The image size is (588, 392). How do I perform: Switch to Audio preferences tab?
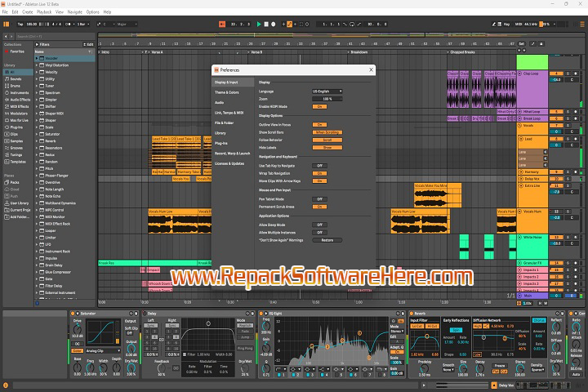220,102
